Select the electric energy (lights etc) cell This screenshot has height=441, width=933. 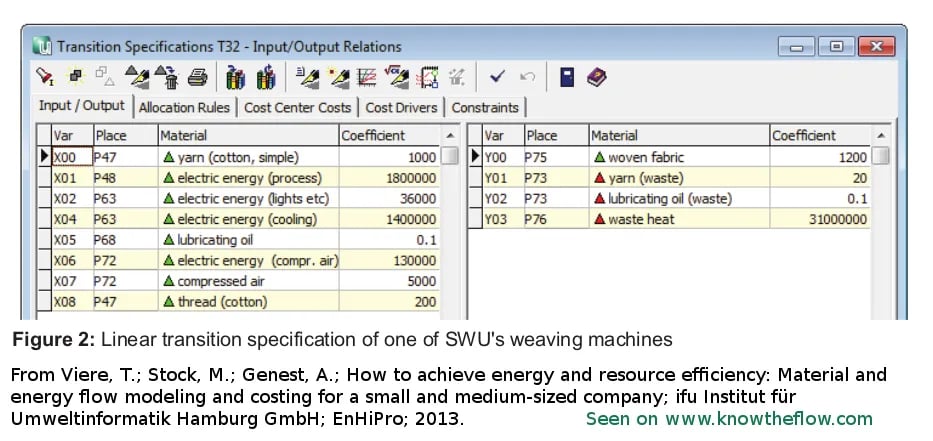pyautogui.click(x=249, y=198)
